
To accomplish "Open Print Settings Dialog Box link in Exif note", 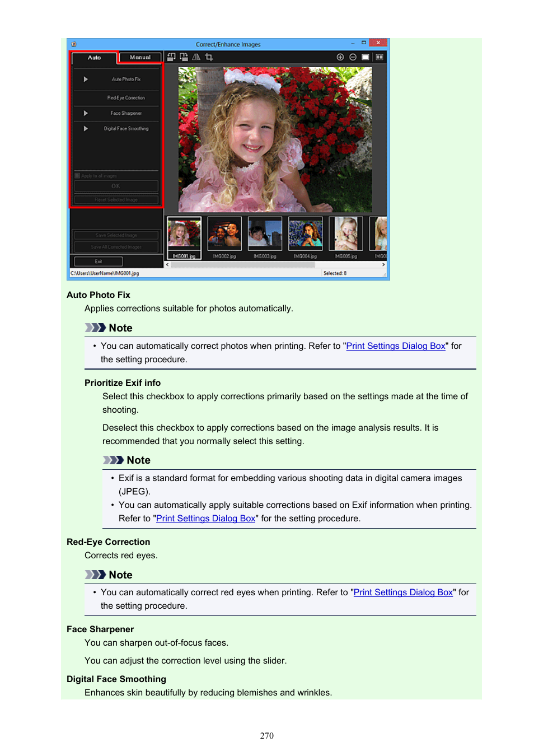I will click(x=206, y=519).
